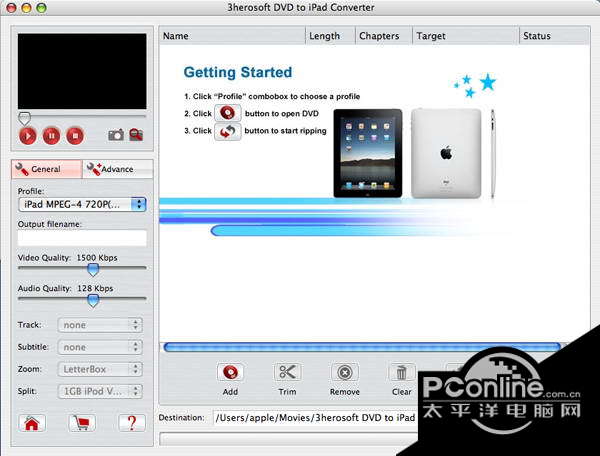Click the Destination path field
Screen dimensions: 600x456
pos(315,418)
